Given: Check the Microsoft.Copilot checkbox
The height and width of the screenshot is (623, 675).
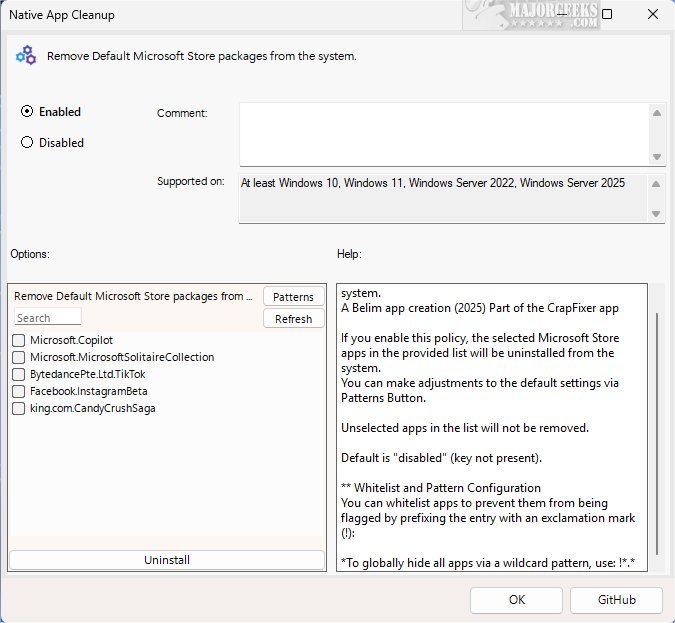Looking at the screenshot, I should tap(19, 341).
